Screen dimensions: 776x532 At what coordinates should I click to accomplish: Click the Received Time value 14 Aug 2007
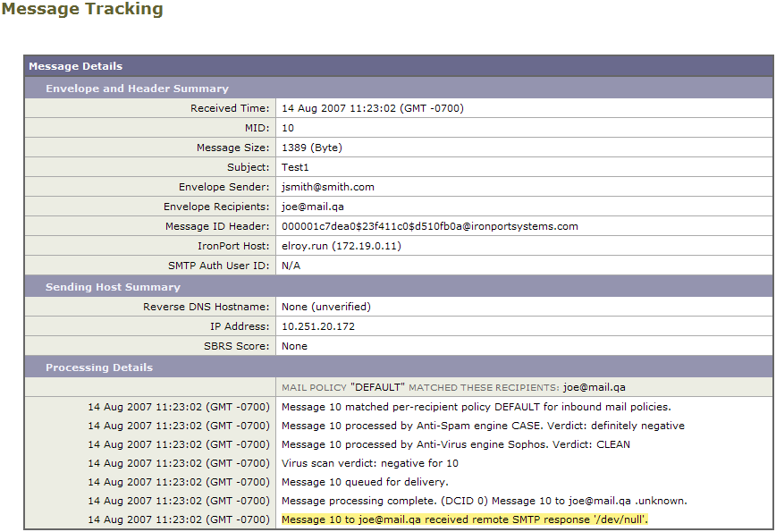pos(373,108)
